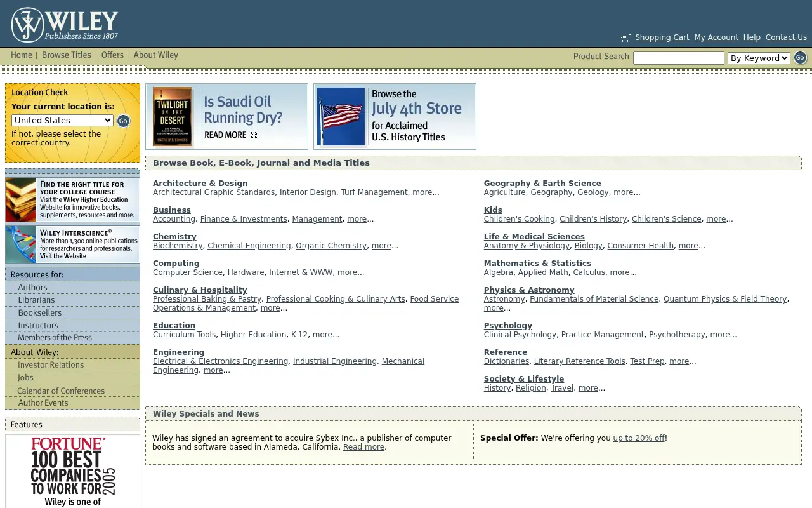The image size is (812, 508).
Task: Open the Culinary & Hospitality category
Action: tap(200, 290)
